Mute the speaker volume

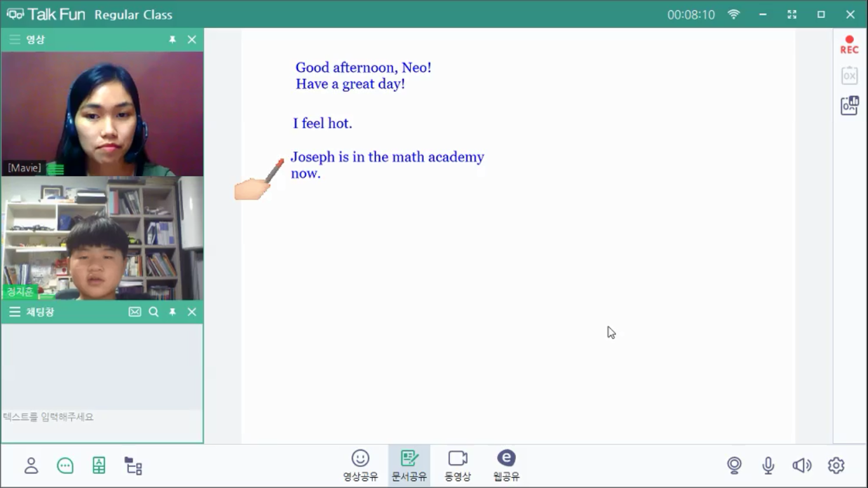point(802,466)
